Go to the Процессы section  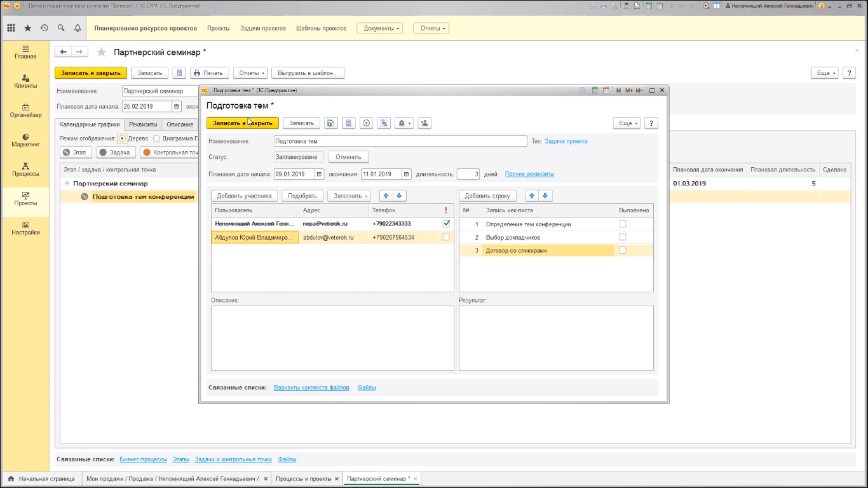tap(25, 169)
